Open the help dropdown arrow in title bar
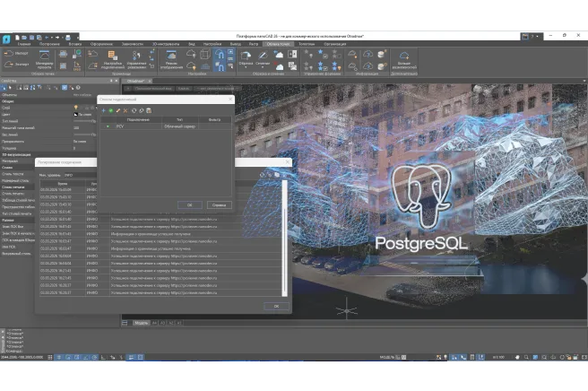The width and height of the screenshot is (588, 391). pos(538,37)
